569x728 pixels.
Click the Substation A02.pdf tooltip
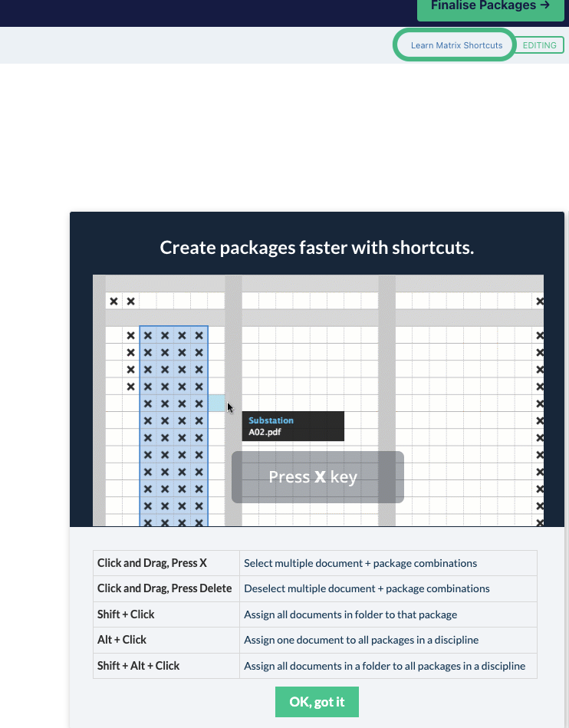293,427
